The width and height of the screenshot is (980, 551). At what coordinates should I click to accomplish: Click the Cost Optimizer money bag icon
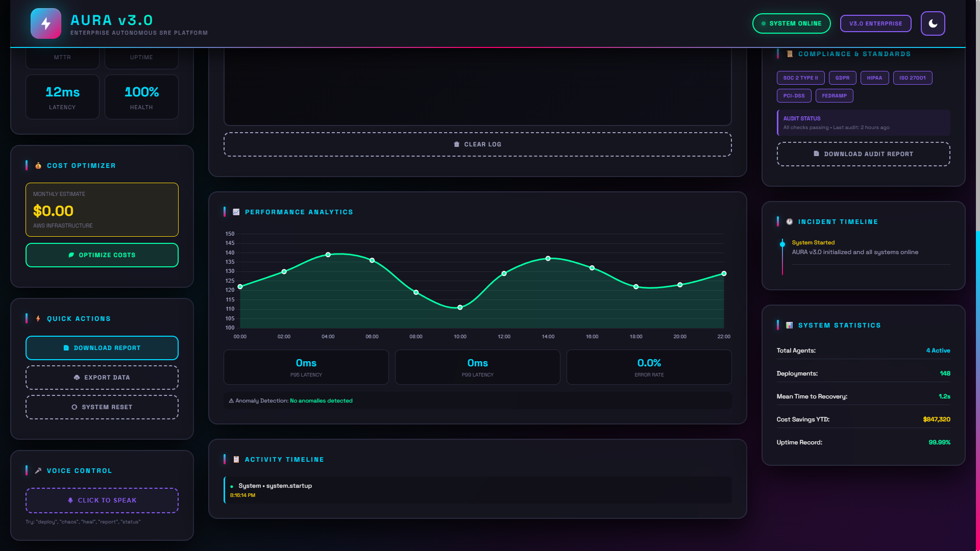point(38,166)
